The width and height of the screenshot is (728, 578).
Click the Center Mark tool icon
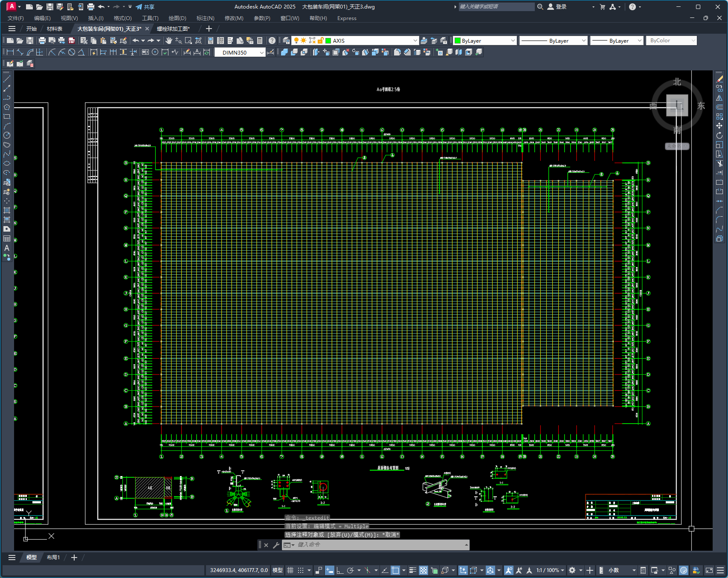155,52
